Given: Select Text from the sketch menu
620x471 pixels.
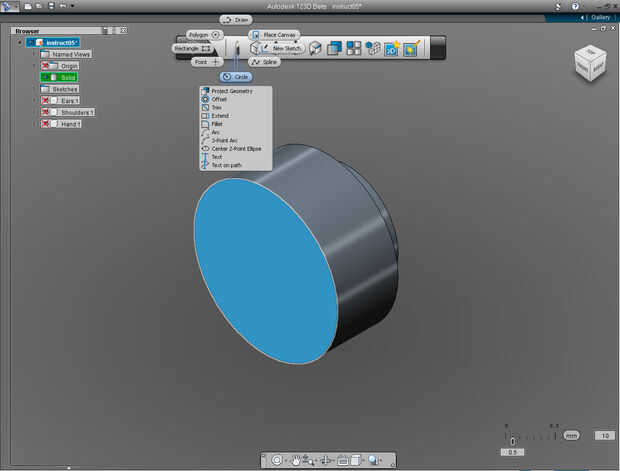Looking at the screenshot, I should 236,157.
